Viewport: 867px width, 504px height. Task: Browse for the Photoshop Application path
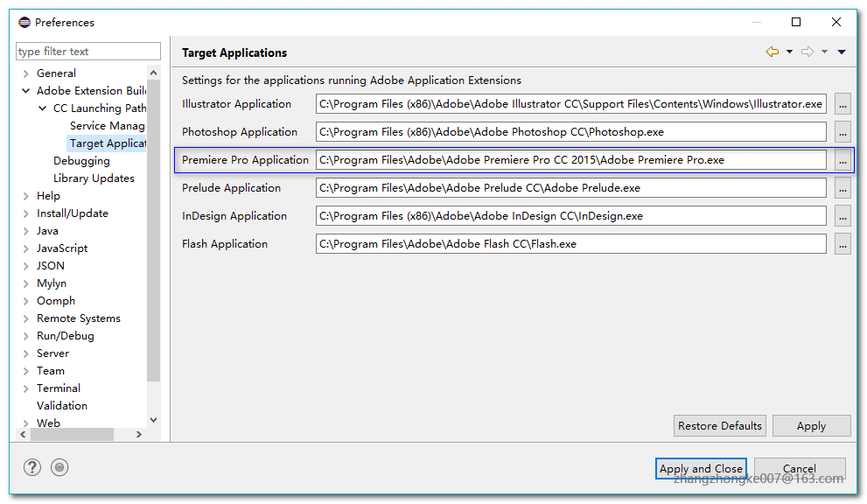[843, 132]
